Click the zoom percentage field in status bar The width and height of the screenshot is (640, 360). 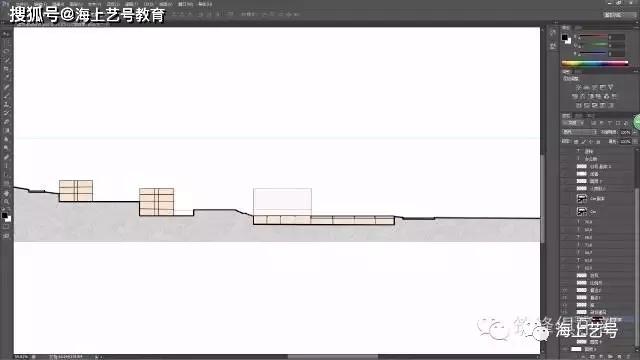[21, 357]
